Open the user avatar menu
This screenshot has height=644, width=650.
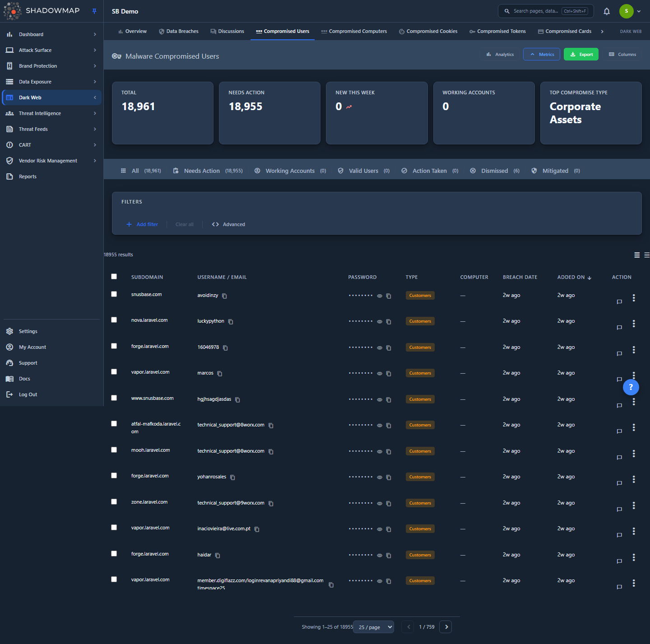(x=630, y=11)
